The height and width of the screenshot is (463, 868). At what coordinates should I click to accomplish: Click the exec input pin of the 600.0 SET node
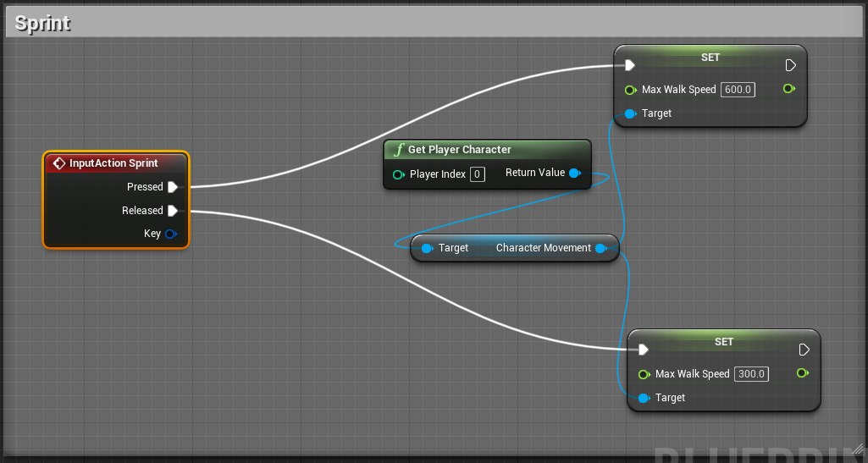(629, 66)
